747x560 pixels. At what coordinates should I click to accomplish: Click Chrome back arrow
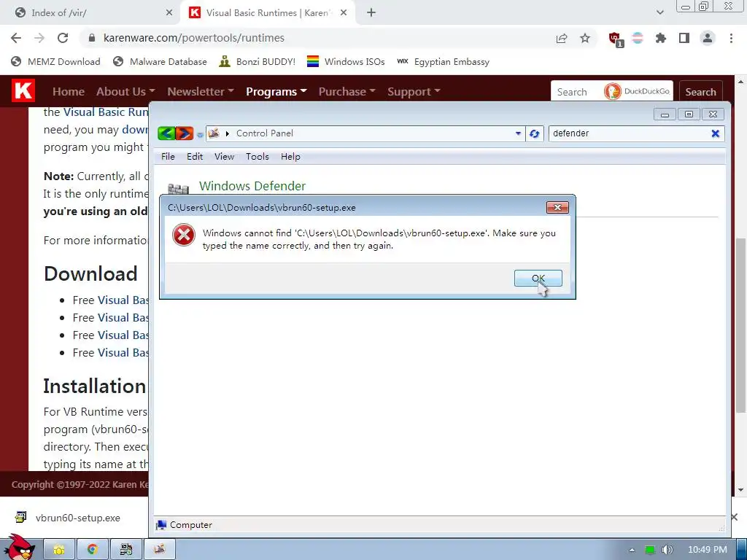click(x=16, y=38)
